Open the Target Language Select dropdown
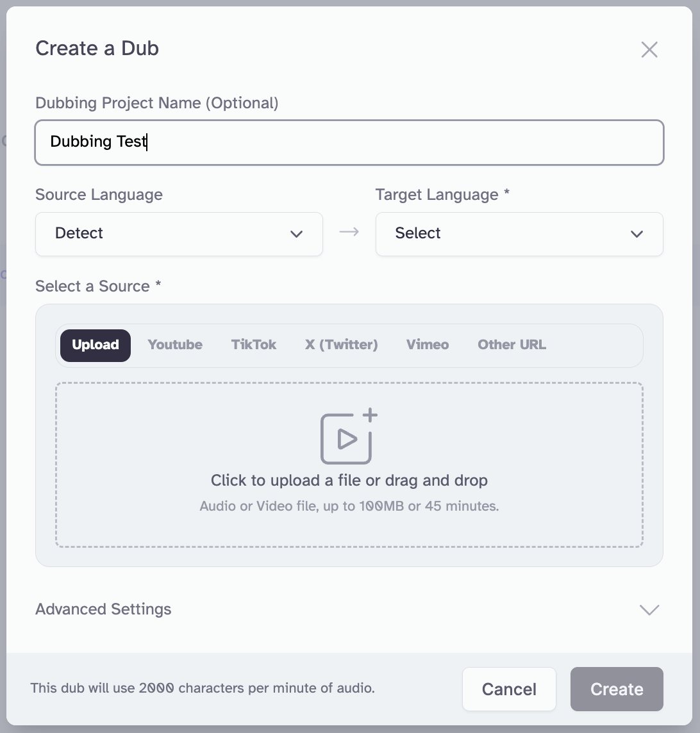Viewport: 700px width, 733px height. [x=519, y=234]
